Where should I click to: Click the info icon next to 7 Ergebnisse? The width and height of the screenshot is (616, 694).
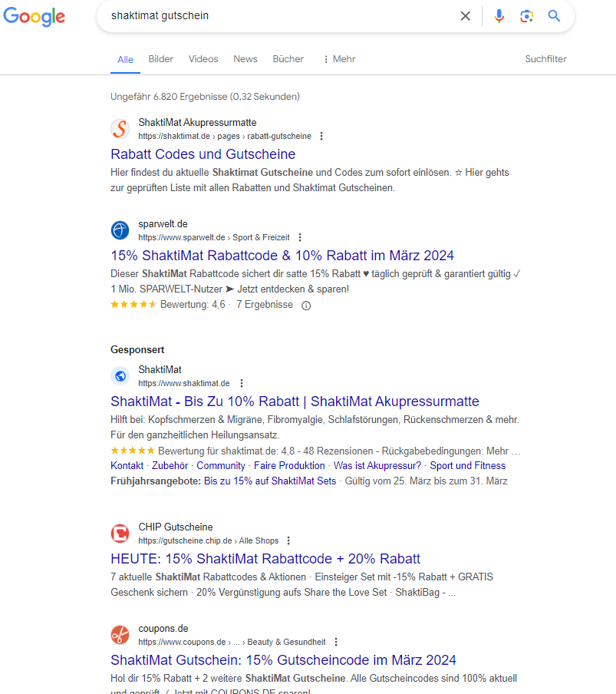click(306, 305)
